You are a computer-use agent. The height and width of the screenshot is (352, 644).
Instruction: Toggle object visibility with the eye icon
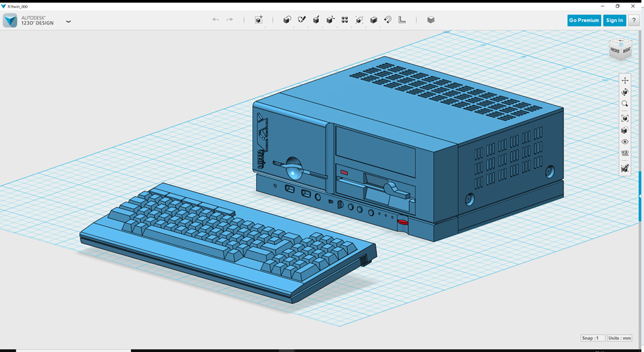coord(625,142)
